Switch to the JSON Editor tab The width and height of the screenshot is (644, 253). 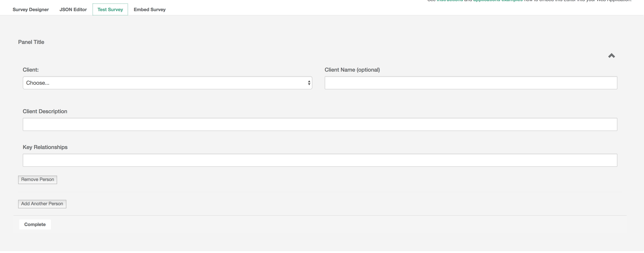73,9
